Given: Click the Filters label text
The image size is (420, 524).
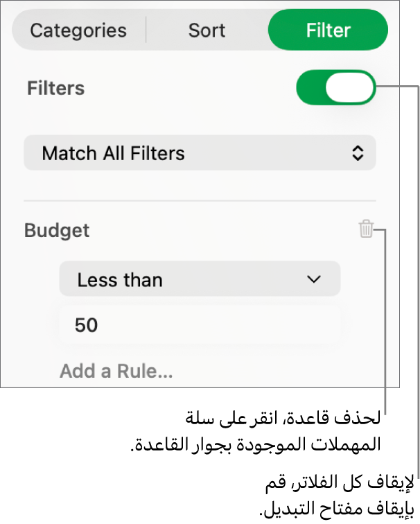Looking at the screenshot, I should click(x=55, y=89).
